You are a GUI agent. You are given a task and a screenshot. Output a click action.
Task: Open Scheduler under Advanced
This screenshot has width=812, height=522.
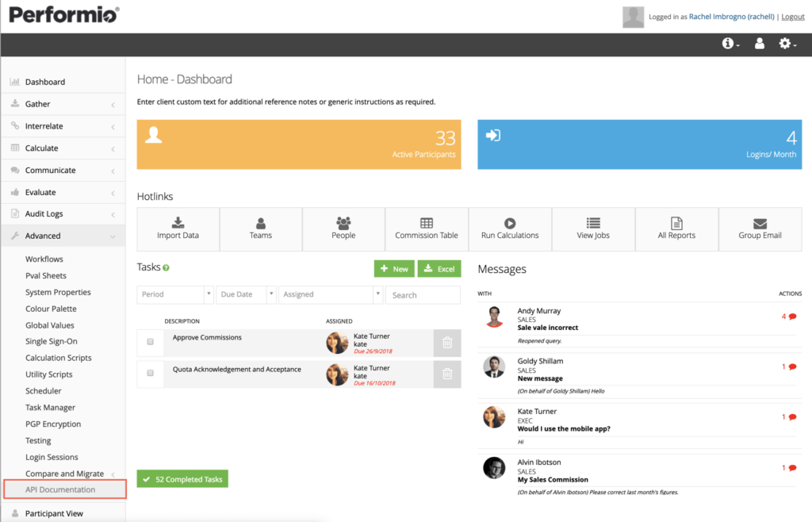[x=43, y=391]
